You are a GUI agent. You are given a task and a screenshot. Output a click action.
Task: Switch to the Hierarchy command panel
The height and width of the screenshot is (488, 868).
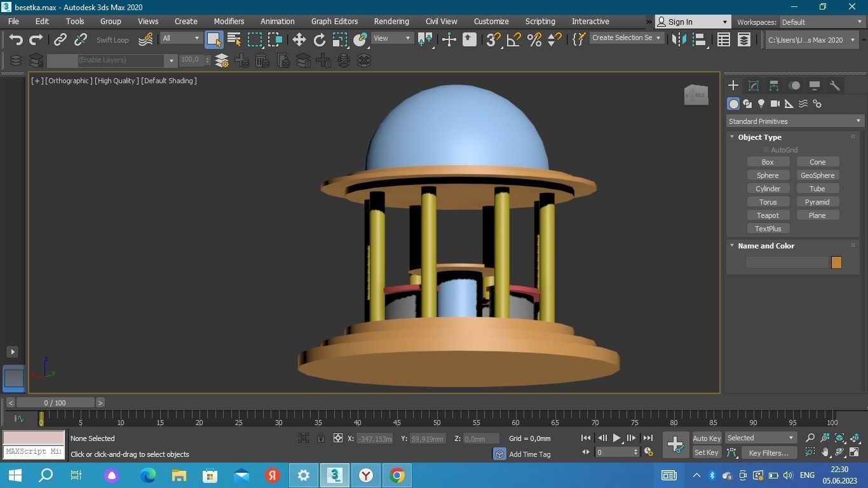pos(774,85)
